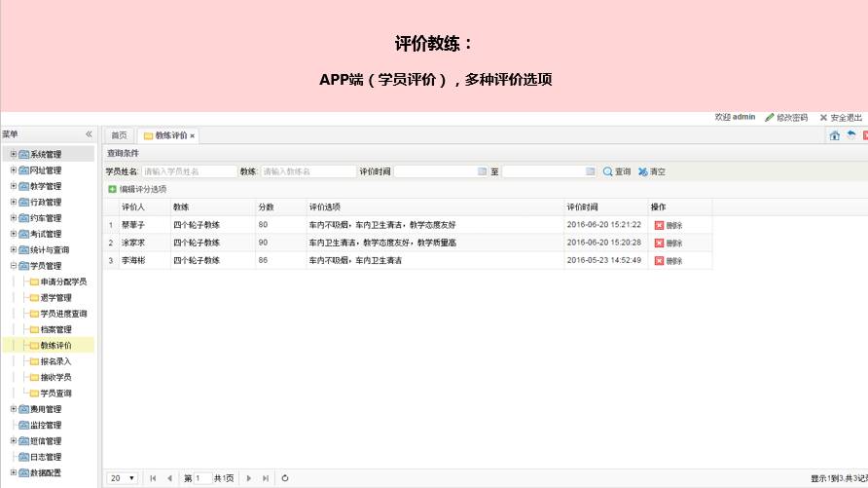Click the page number input field
The height and width of the screenshot is (488, 868).
(x=202, y=478)
